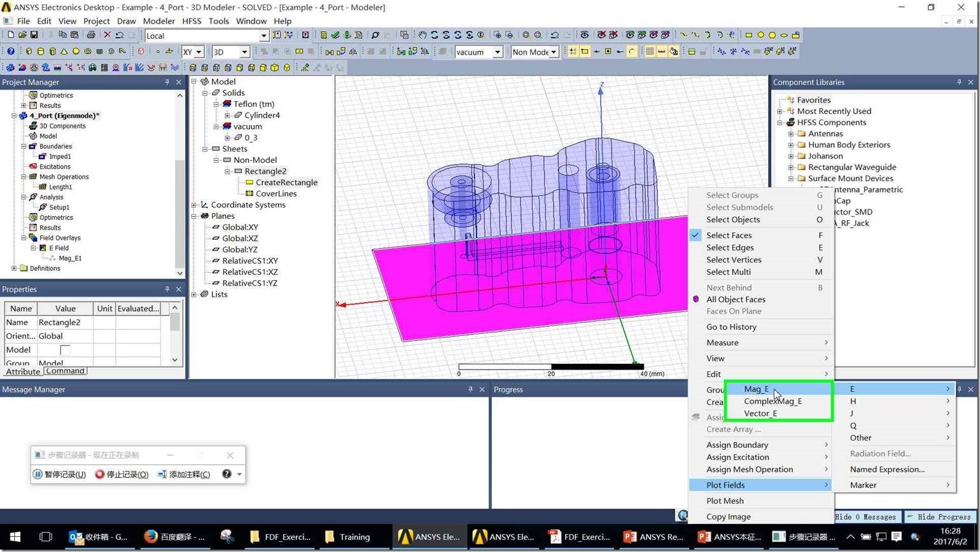Select the Draw Rectangle tool
This screenshot has height=552, width=980.
pos(748,35)
